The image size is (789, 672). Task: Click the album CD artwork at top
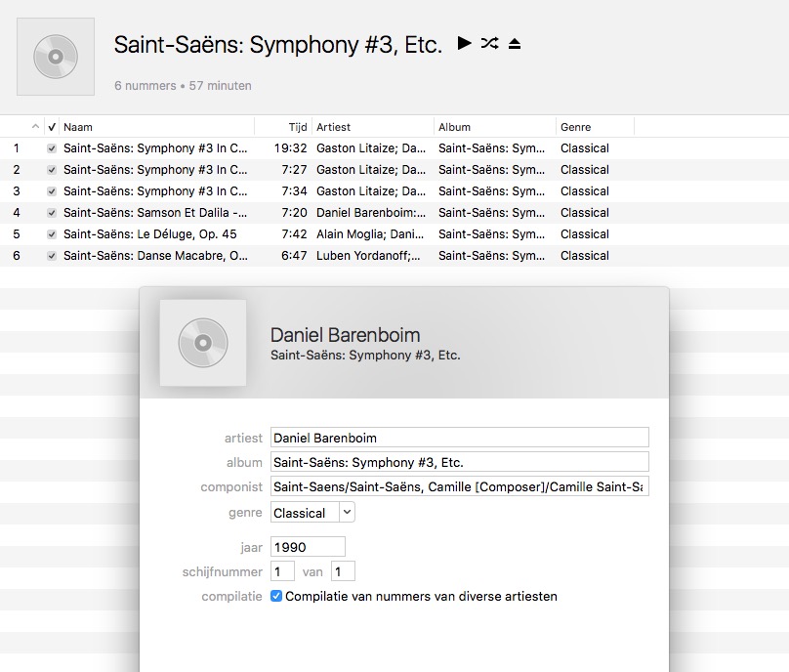pos(56,57)
